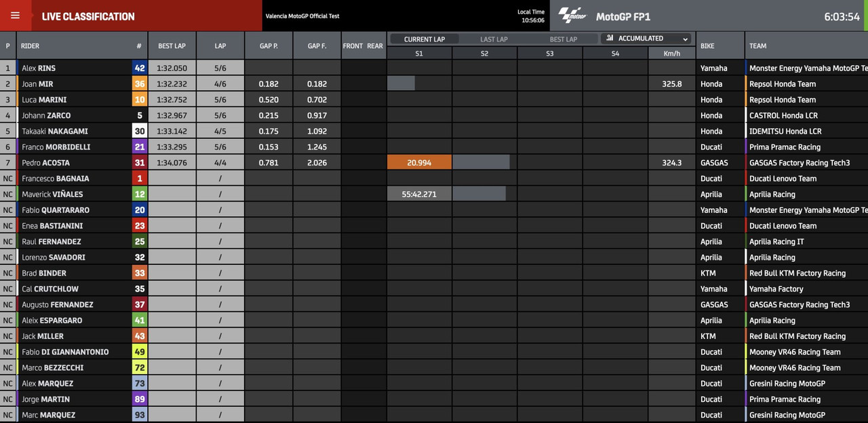Select rider Alex RINS

pyautogui.click(x=39, y=68)
